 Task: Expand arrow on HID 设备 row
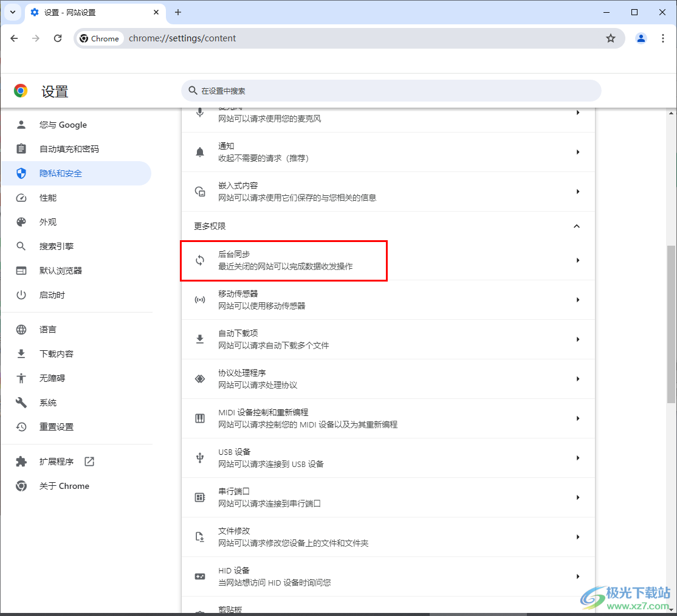pos(578,576)
